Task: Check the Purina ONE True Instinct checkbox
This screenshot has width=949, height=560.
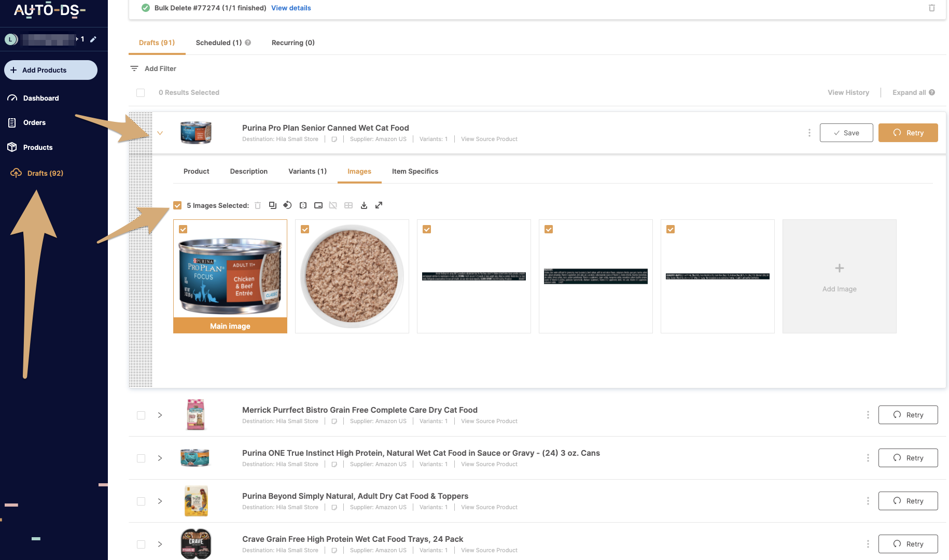Action: 141,458
